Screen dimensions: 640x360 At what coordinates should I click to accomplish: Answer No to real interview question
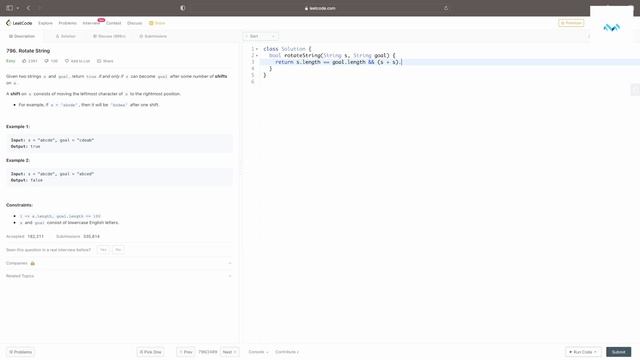(x=118, y=250)
